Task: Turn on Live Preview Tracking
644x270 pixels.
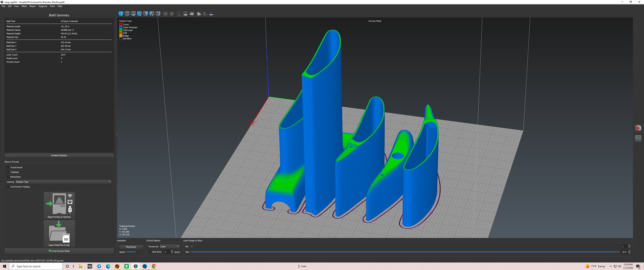Action: click(x=8, y=187)
